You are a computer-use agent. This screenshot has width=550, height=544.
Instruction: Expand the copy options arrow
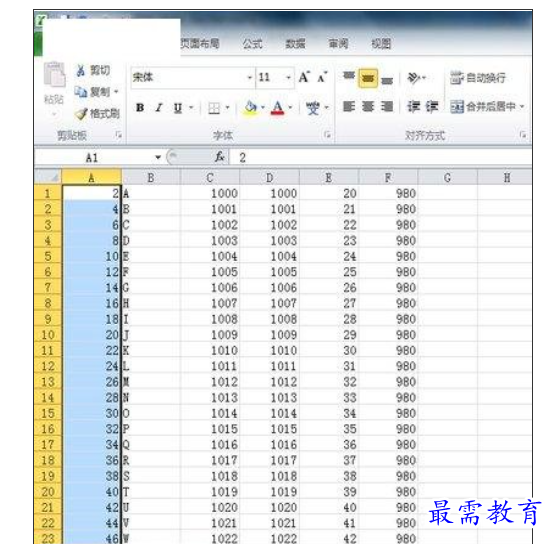pos(116,92)
